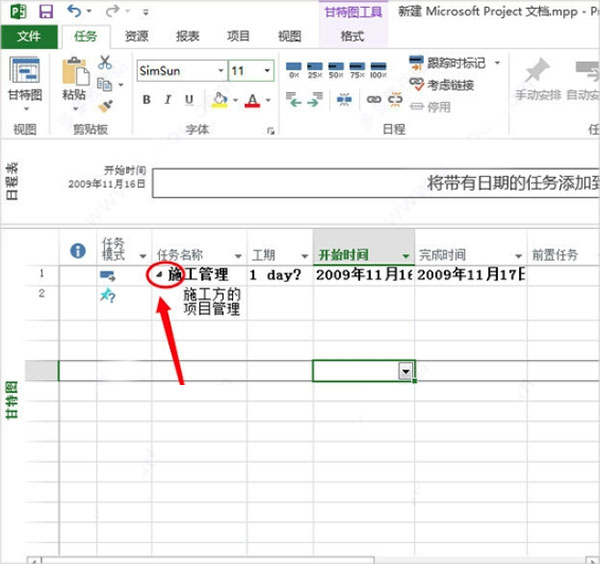
Task: Open the font color dropdown arrow
Action: [268, 100]
